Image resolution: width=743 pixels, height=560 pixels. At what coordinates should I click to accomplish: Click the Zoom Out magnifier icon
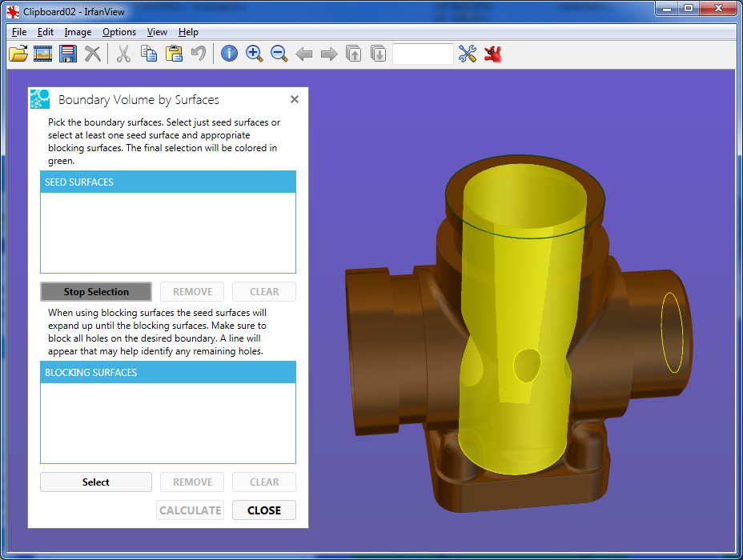click(x=279, y=54)
